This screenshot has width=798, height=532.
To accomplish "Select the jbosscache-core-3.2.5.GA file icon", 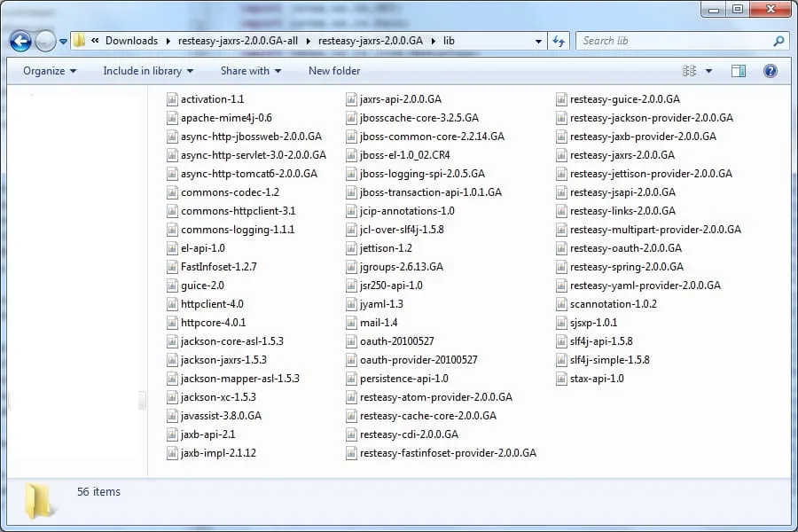I will click(x=351, y=118).
